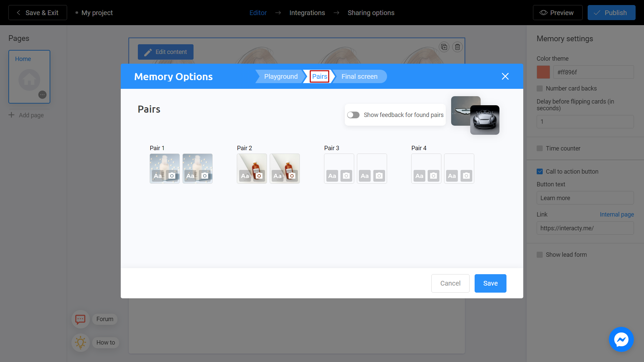Image resolution: width=644 pixels, height=362 pixels.
Task: Click the text edit icon on Pair 2 right card
Action: 277,176
